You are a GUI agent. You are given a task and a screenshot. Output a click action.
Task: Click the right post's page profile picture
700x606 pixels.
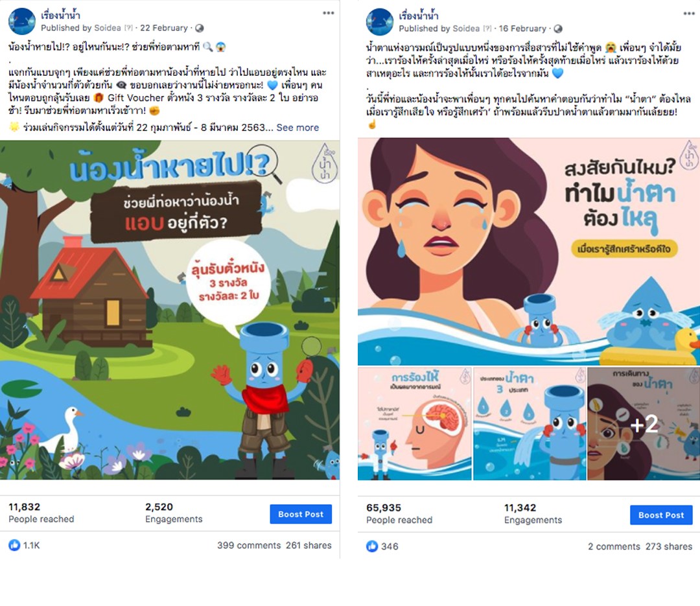pyautogui.click(x=379, y=21)
